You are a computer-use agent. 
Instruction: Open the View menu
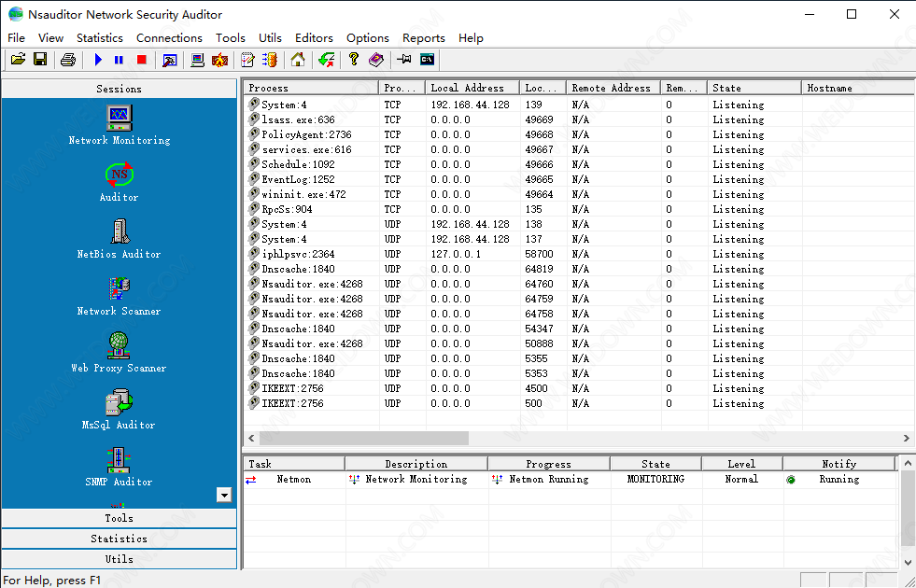pos(50,38)
